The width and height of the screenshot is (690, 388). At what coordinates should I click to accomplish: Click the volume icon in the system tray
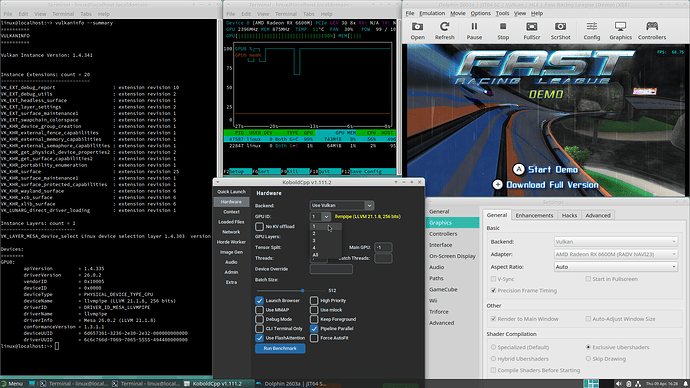coord(618,384)
